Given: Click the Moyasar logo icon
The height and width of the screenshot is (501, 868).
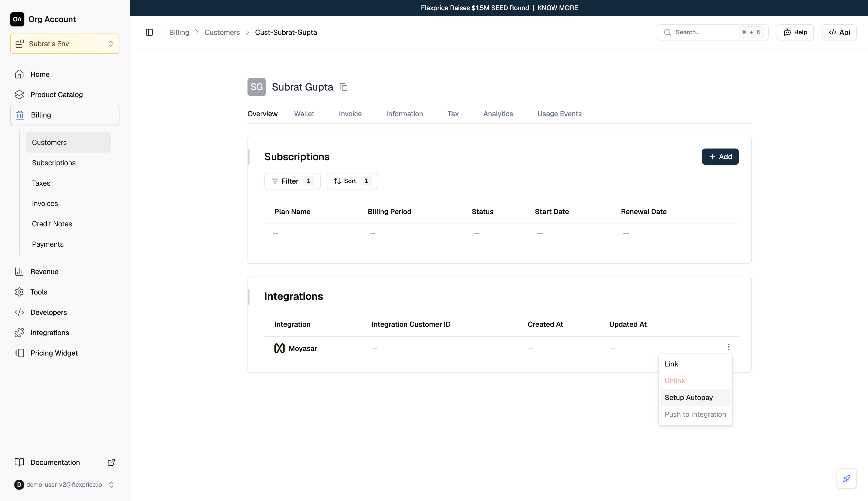Looking at the screenshot, I should tap(279, 348).
